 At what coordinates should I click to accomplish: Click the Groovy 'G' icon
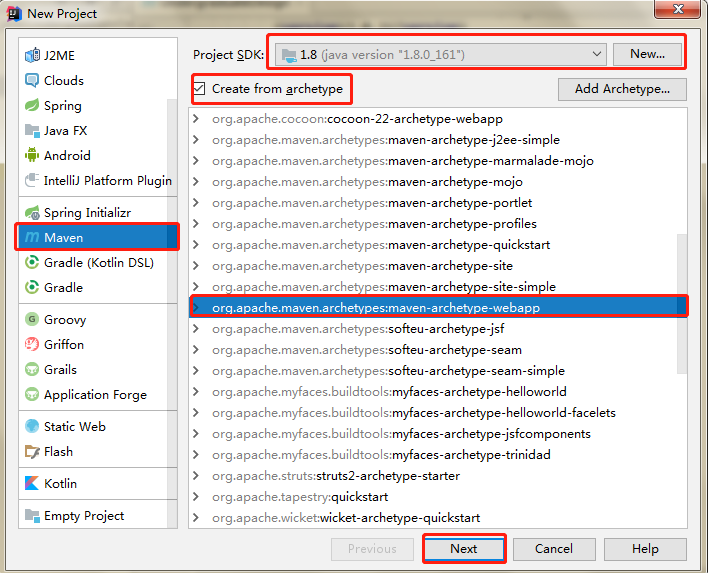32,319
